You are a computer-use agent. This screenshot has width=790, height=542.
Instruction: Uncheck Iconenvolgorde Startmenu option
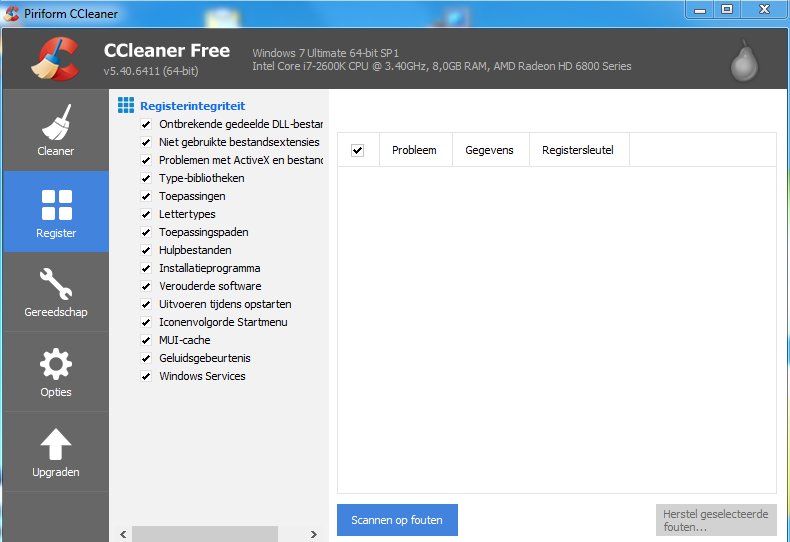tap(146, 322)
